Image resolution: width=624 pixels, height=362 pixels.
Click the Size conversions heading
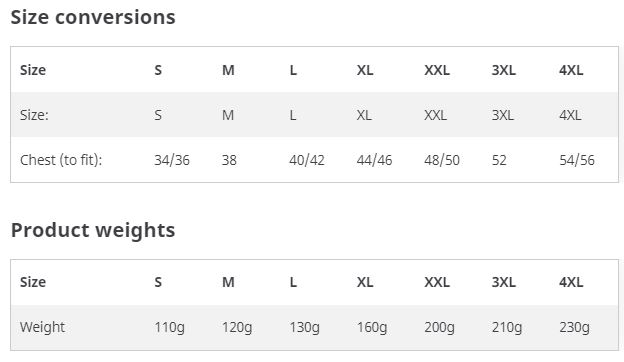[x=93, y=18]
